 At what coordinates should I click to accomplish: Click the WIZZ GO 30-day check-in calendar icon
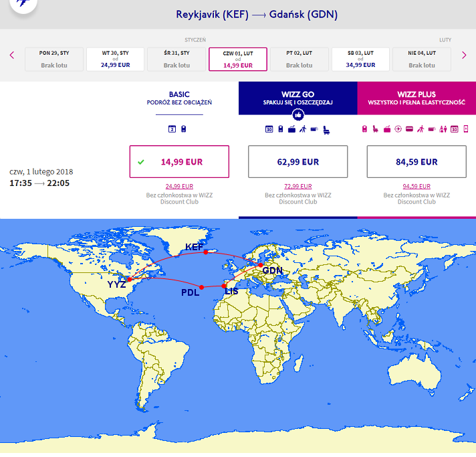[269, 129]
